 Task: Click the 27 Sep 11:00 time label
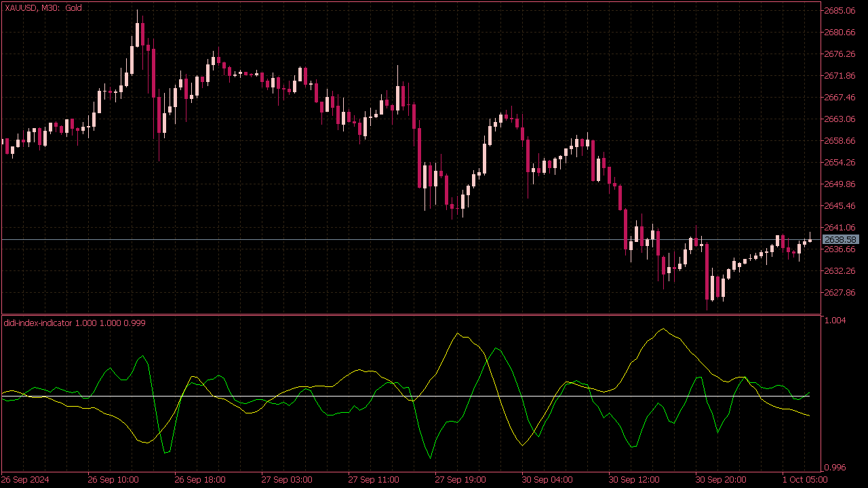(374, 480)
